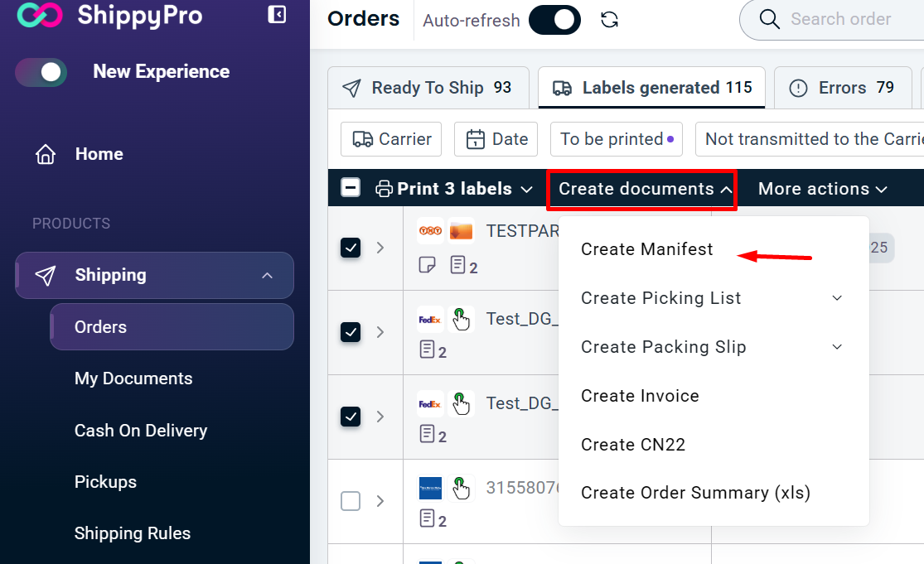Select Create Manifest from menu
Screen dimensions: 924x564
[x=646, y=249]
